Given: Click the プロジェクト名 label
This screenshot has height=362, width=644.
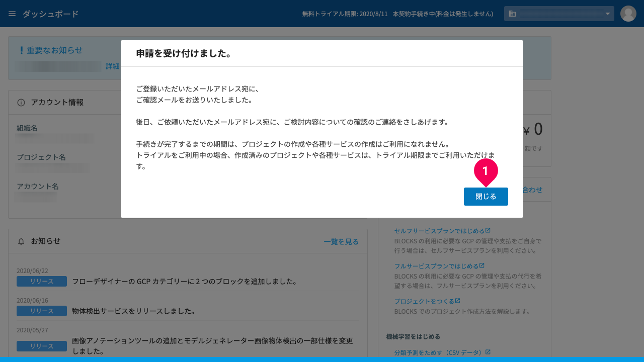Looking at the screenshot, I should tap(41, 157).
